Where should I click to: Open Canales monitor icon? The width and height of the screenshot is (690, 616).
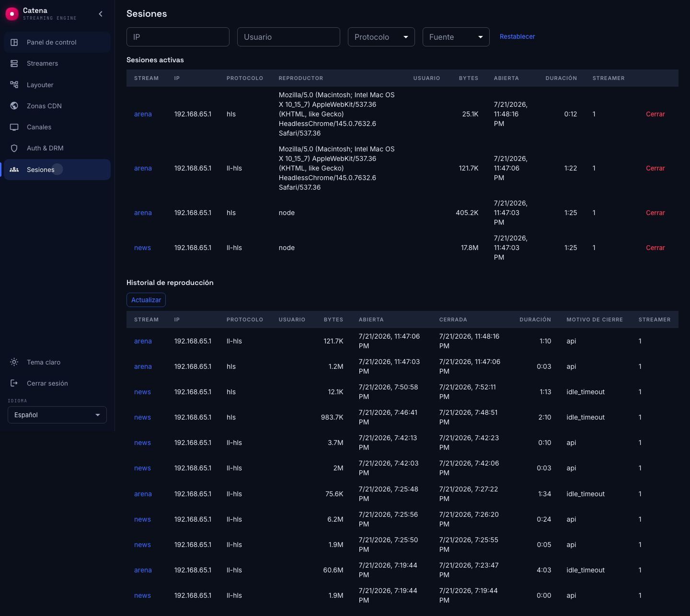[14, 127]
